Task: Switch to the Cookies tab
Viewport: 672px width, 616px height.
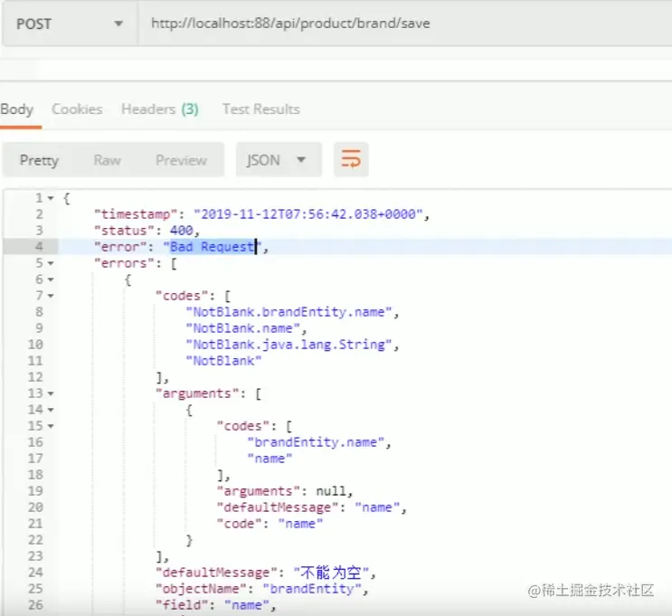Action: point(77,109)
